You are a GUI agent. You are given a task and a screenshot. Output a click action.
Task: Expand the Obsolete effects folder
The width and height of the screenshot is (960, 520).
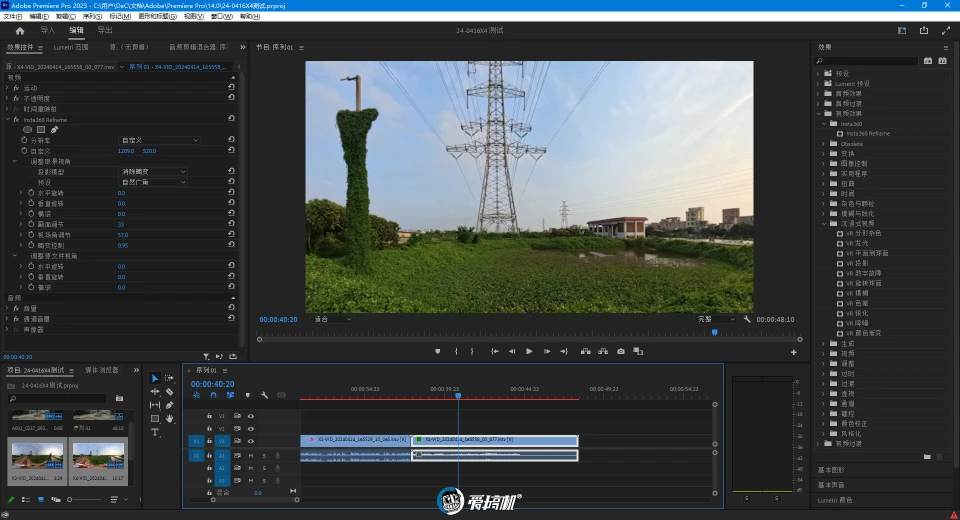point(823,144)
